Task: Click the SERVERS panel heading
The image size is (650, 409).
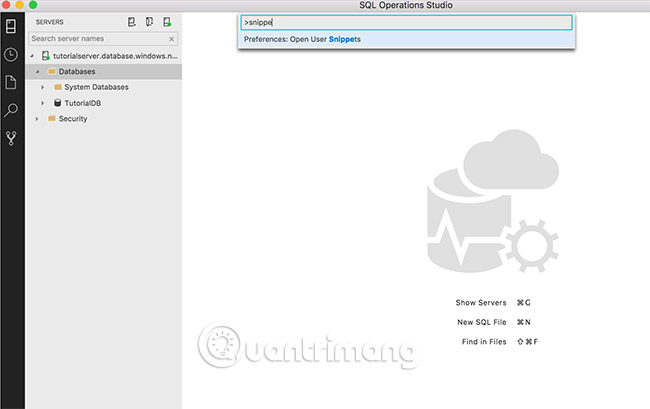Action: click(x=49, y=22)
